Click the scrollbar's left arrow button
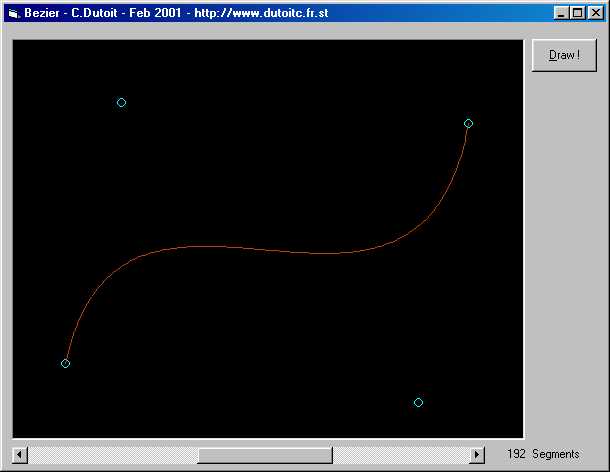The width and height of the screenshot is (610, 472). (x=20, y=455)
